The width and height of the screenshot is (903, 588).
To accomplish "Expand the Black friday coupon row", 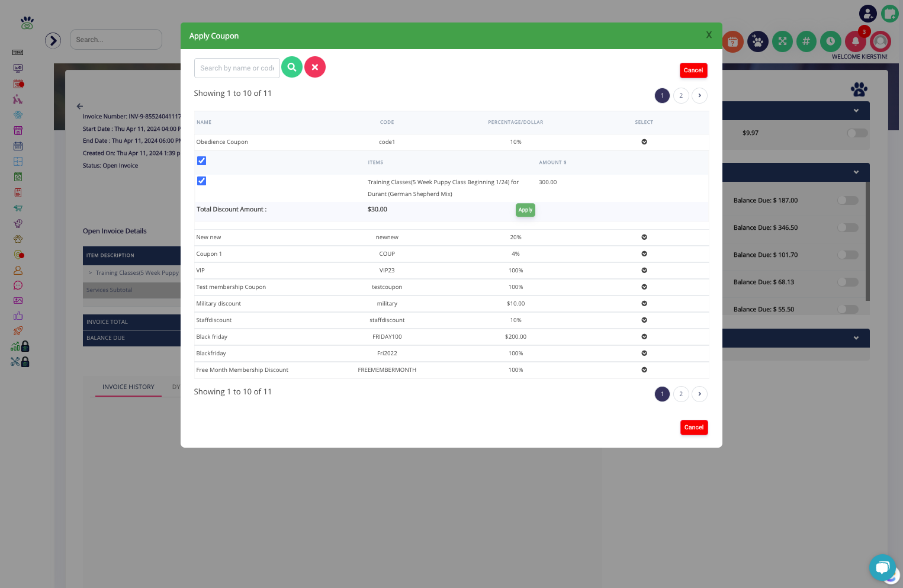I will pyautogui.click(x=644, y=337).
